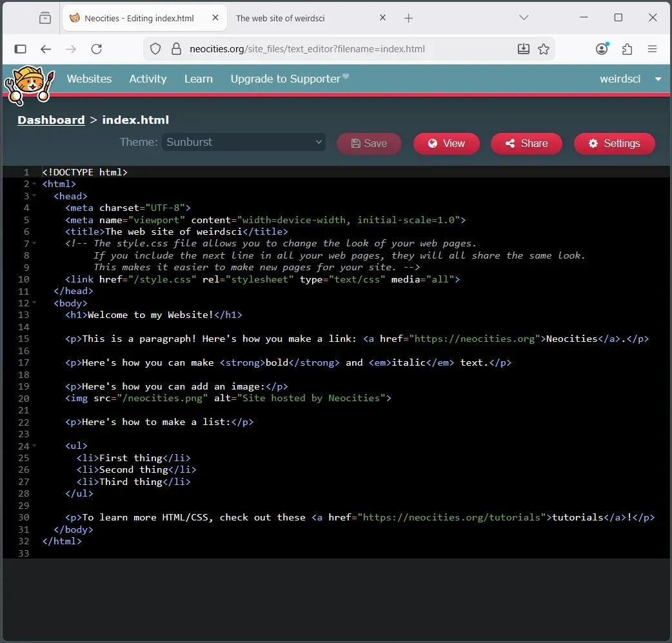Go to Dashboard breadcrumb link
This screenshot has width=672, height=643.
click(51, 119)
